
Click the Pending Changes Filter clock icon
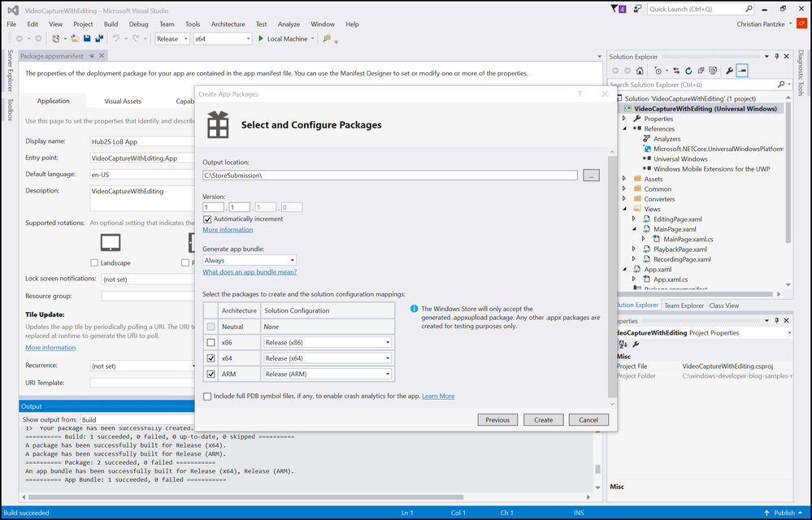[x=658, y=71]
